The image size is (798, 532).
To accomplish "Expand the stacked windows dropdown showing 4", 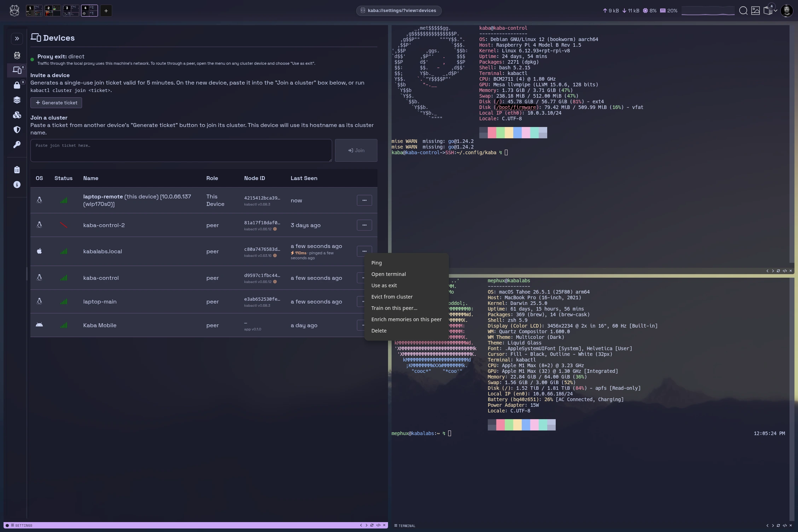I will click(x=770, y=10).
